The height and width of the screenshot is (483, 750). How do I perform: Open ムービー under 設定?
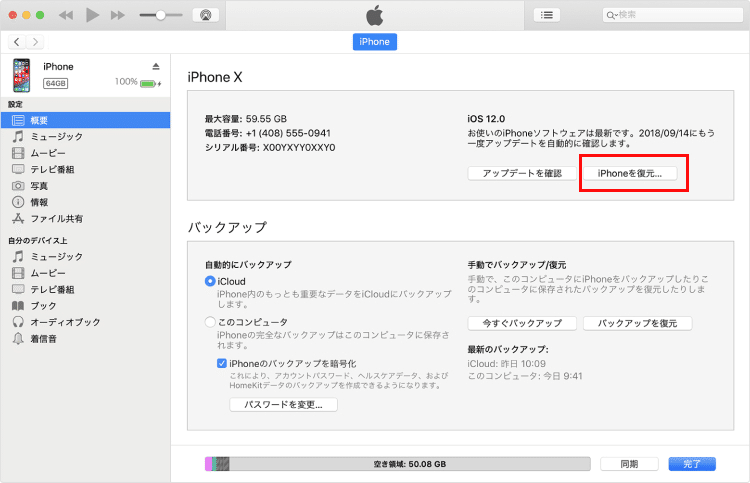pyautogui.click(x=85, y=153)
